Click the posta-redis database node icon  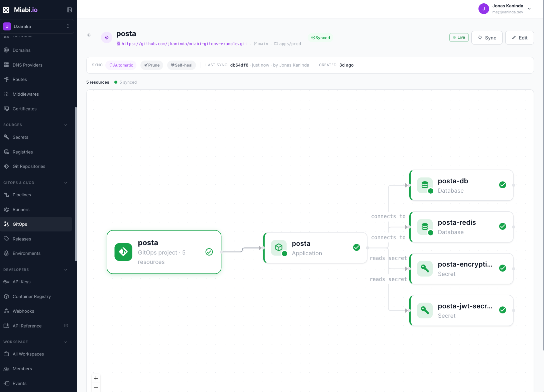coord(425,227)
